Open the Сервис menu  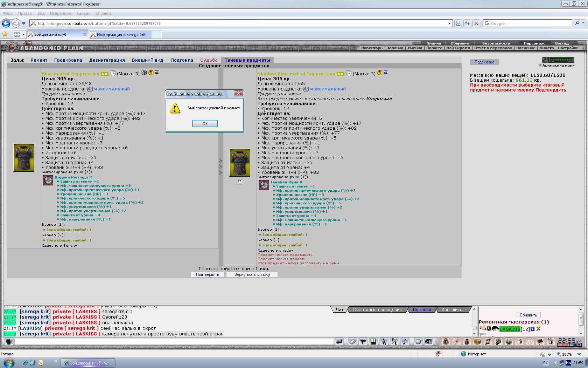[x=83, y=13]
